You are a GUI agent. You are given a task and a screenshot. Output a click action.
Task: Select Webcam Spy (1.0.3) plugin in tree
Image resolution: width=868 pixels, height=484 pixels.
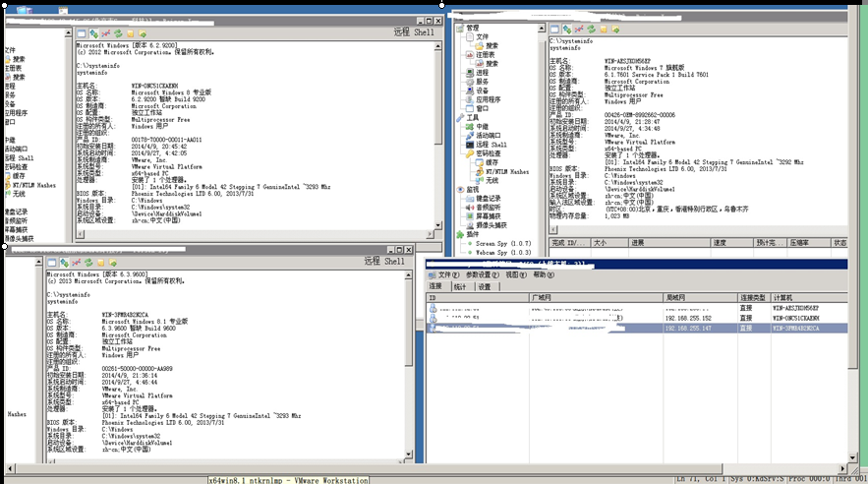[x=503, y=253]
